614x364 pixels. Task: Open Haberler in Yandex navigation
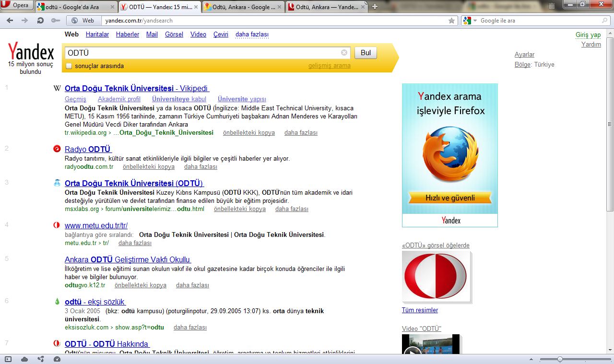click(128, 35)
